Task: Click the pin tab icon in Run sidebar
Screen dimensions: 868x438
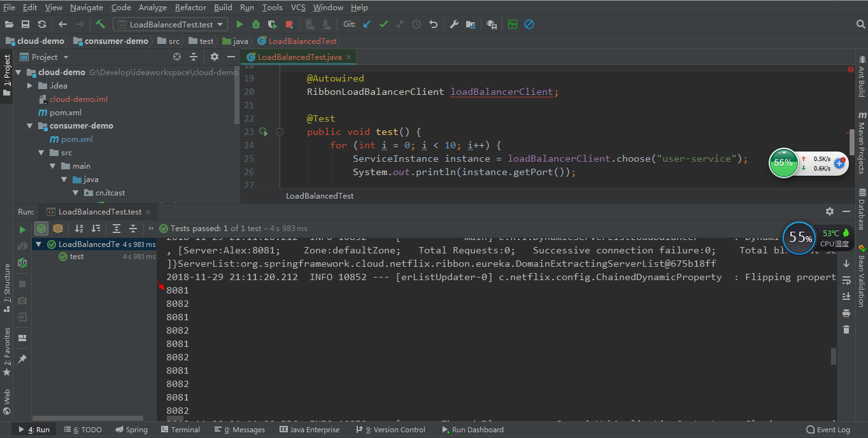Action: pyautogui.click(x=22, y=359)
